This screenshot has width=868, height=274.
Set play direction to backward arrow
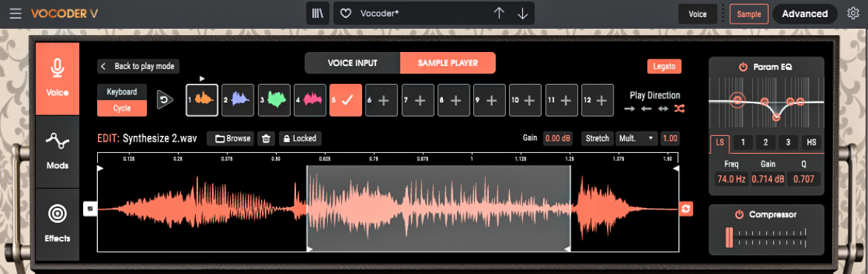(x=646, y=109)
